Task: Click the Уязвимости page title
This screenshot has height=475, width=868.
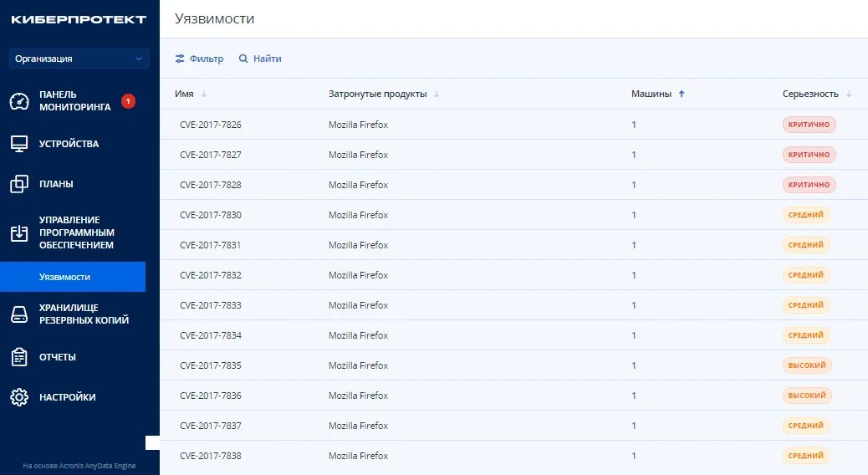Action: point(215,19)
